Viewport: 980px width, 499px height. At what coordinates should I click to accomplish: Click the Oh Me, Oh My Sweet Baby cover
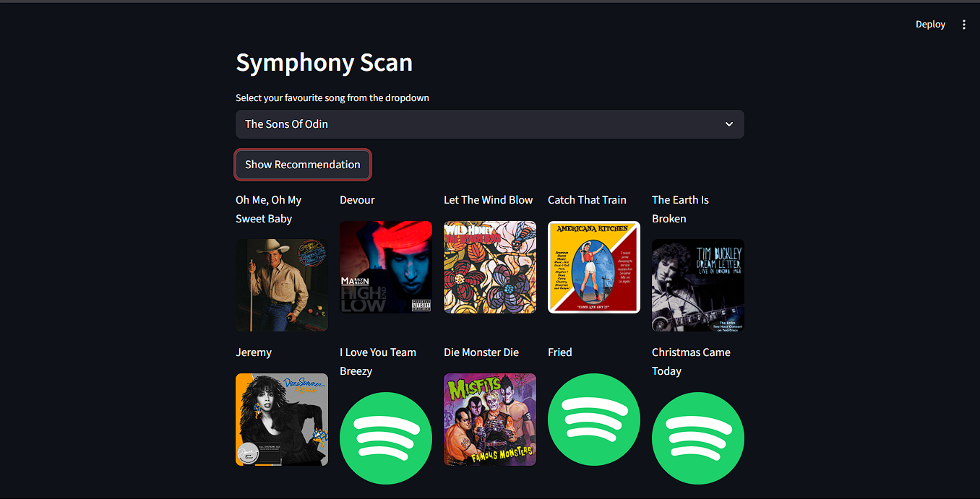[x=281, y=285]
